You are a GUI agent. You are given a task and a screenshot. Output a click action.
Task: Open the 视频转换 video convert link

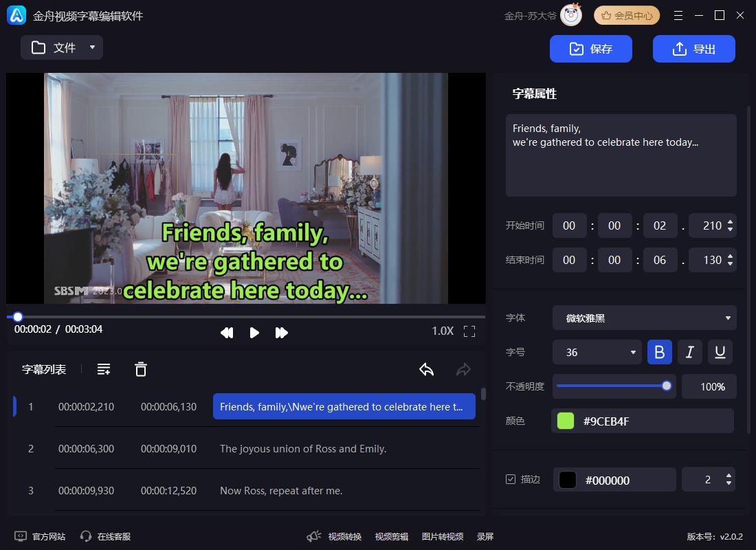(344, 536)
